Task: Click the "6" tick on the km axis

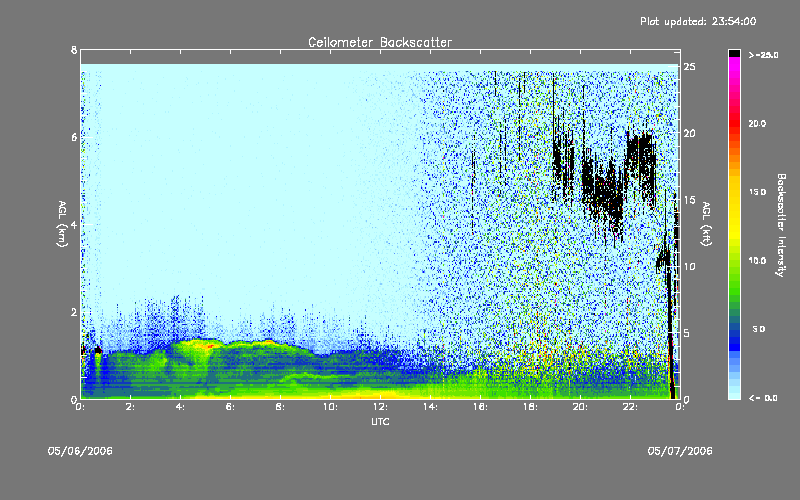Action: (74, 137)
